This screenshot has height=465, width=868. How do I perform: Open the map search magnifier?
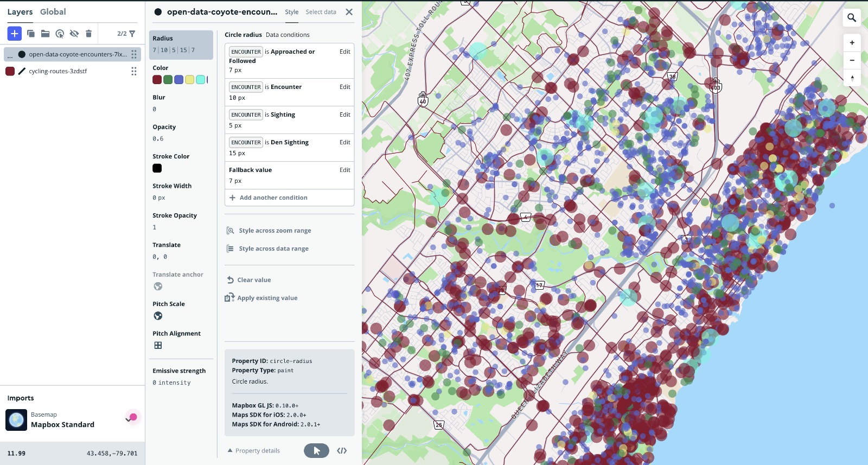(852, 18)
